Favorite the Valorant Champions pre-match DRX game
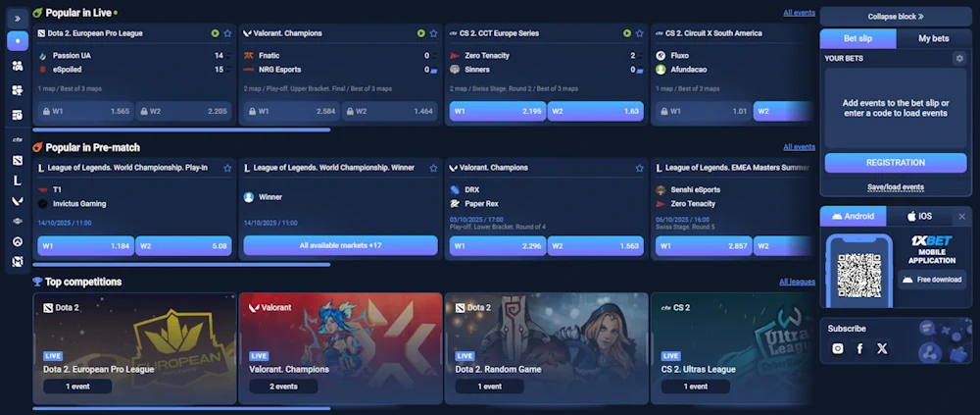The image size is (980, 415). [x=639, y=168]
